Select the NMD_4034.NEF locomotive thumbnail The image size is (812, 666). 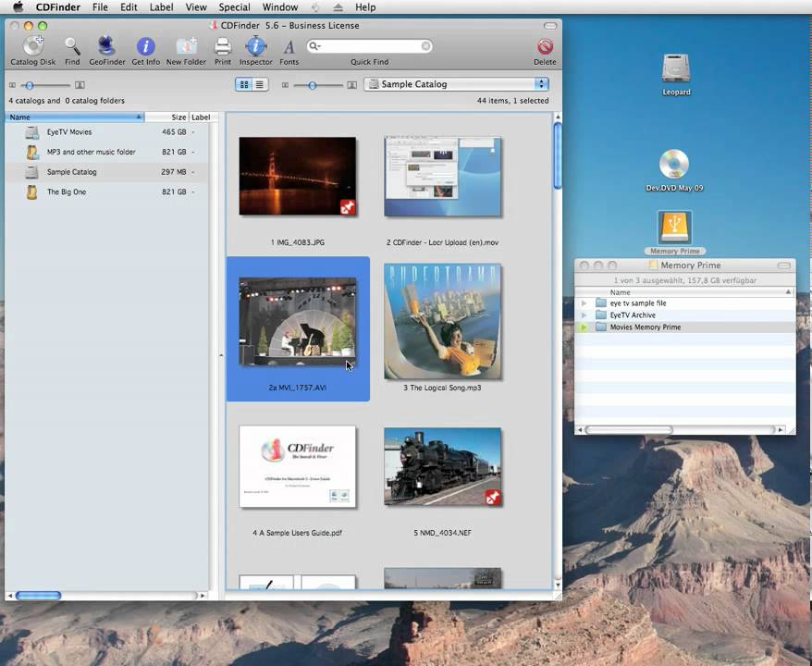442,466
